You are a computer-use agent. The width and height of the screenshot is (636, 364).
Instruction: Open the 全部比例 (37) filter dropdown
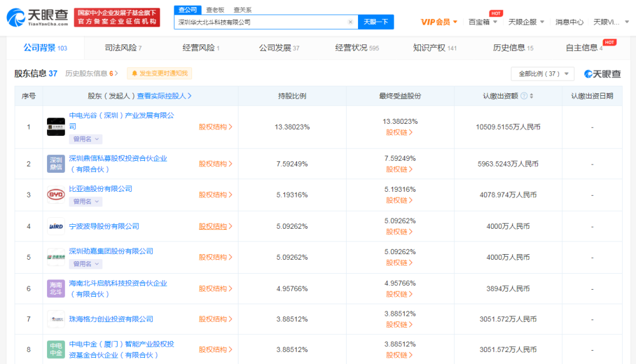(x=542, y=74)
